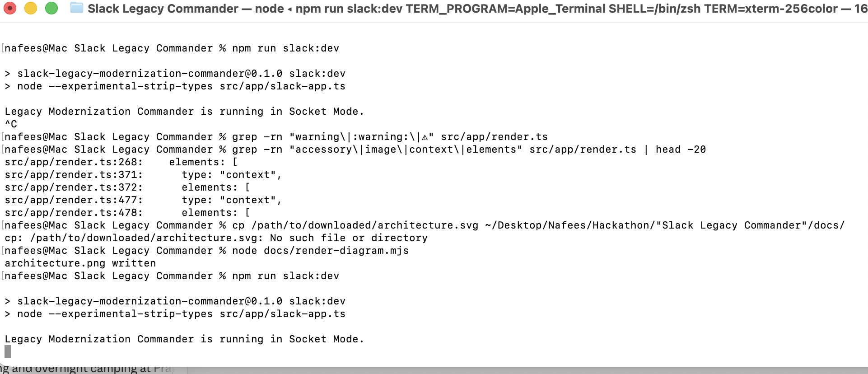Image resolution: width=868 pixels, height=374 pixels.
Task: Click the 'No such file or directory' error
Action: pos(349,238)
